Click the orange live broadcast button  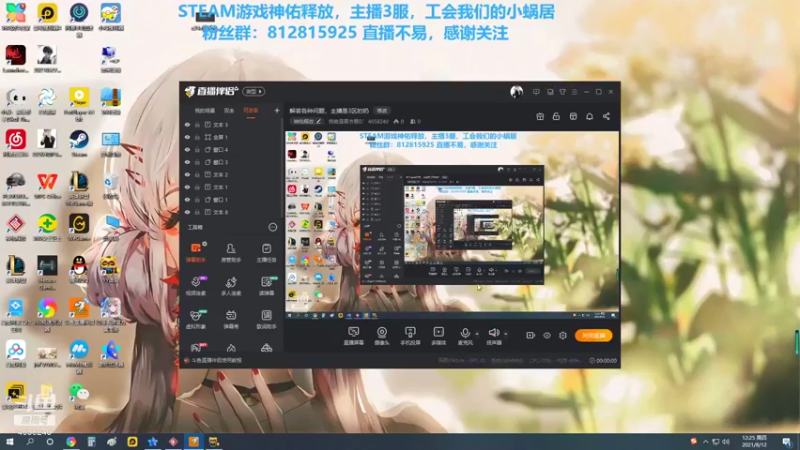point(593,335)
